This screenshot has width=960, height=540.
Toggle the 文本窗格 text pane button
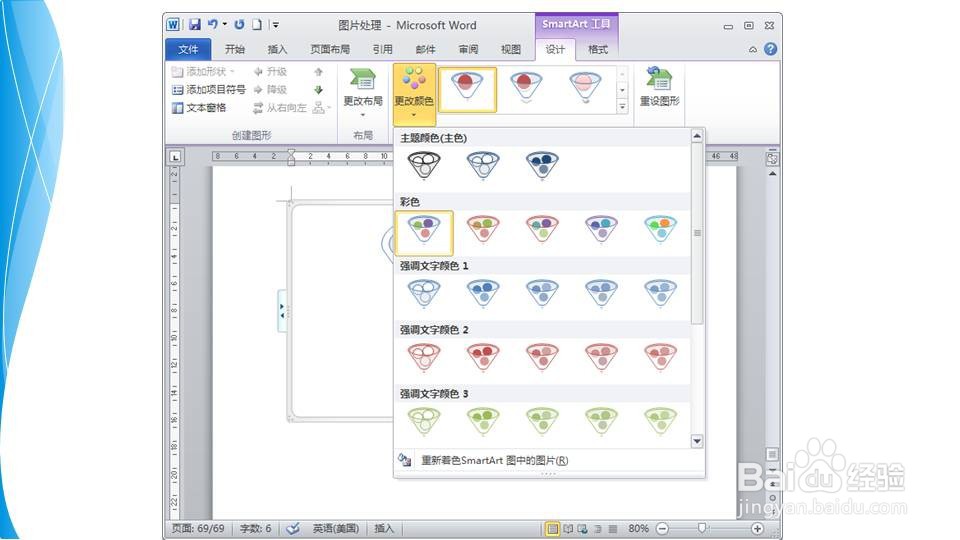coord(199,108)
